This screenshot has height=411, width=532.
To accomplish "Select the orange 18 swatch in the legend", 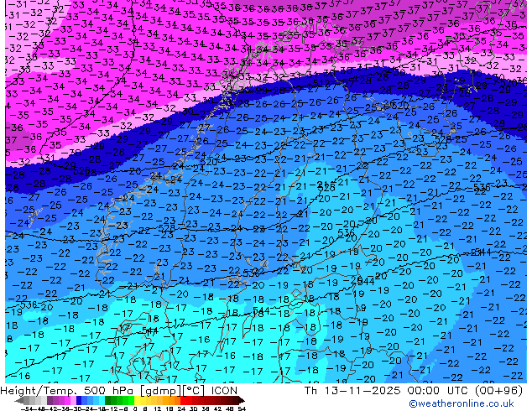I will (x=172, y=400).
